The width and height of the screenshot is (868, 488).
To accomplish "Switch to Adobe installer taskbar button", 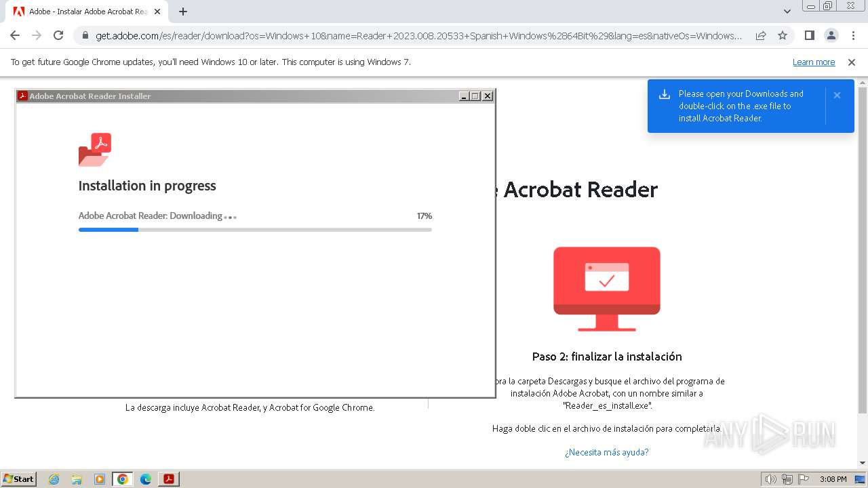I will point(168,479).
